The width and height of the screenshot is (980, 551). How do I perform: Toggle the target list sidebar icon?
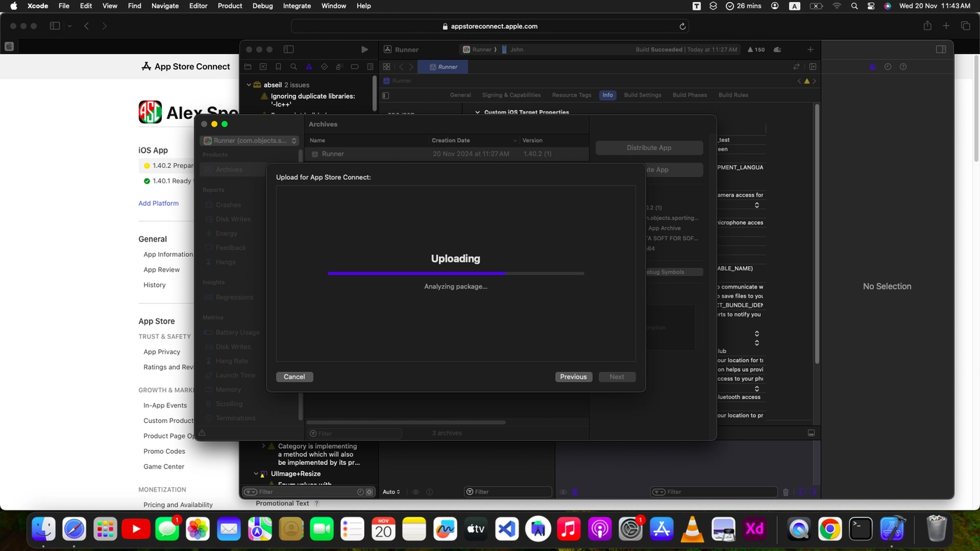(x=386, y=95)
